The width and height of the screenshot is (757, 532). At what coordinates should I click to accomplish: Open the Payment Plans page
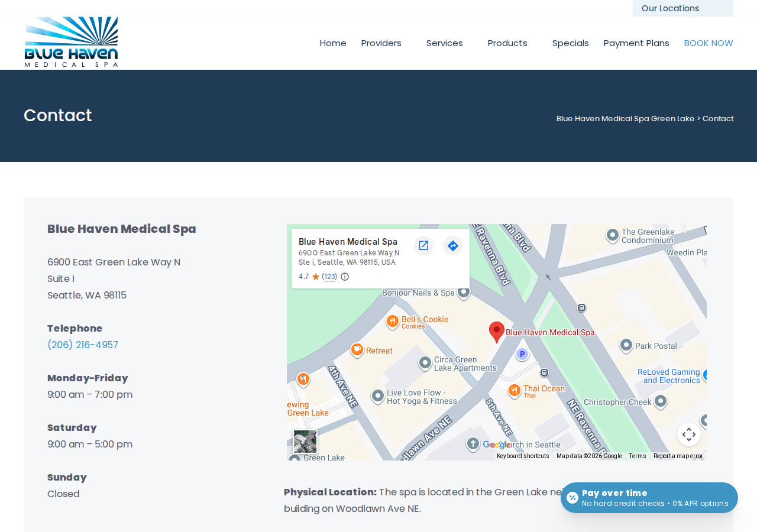[636, 43]
